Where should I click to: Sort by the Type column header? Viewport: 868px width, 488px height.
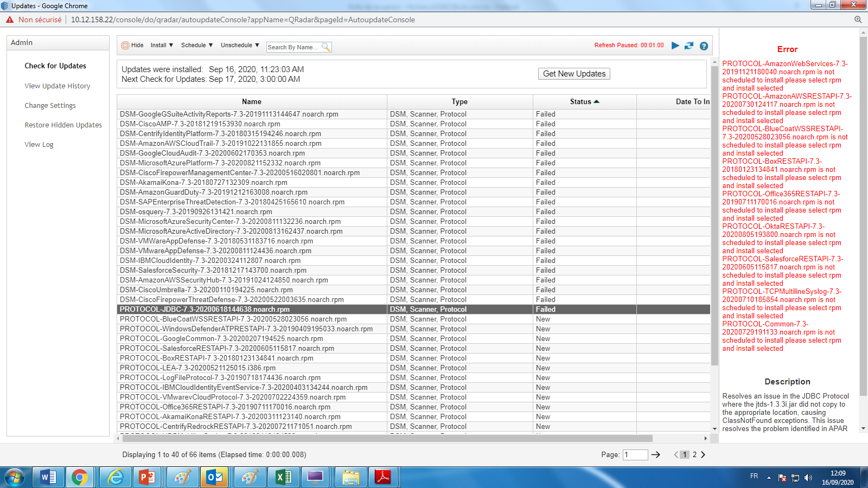point(459,101)
